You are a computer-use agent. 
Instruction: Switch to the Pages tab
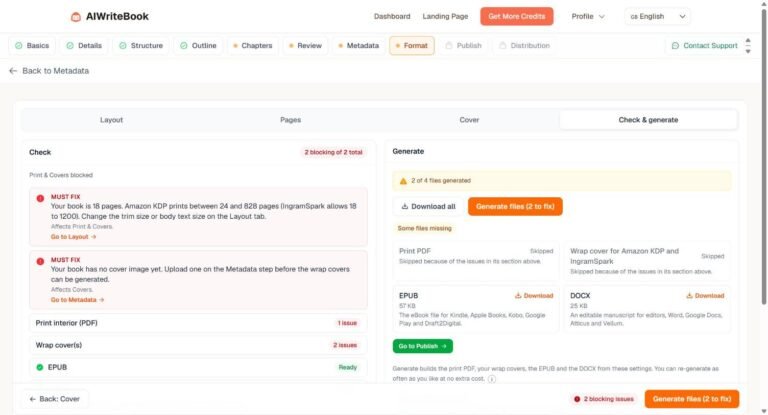tap(290, 120)
